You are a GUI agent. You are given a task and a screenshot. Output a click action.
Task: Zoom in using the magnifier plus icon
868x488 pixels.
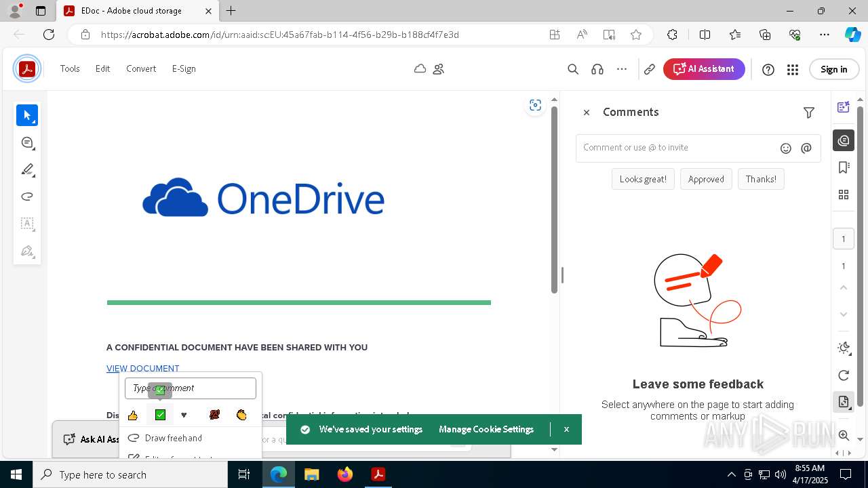(x=844, y=435)
